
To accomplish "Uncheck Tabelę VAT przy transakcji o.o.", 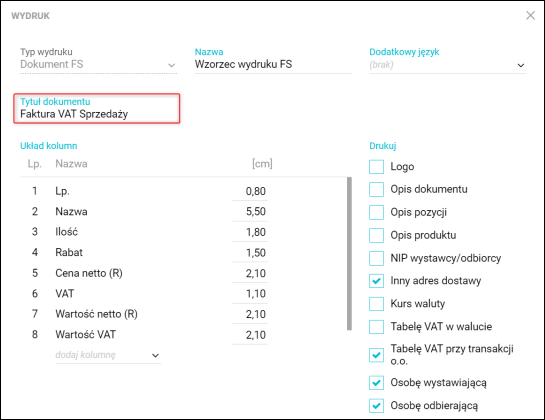I will pyautogui.click(x=376, y=355).
